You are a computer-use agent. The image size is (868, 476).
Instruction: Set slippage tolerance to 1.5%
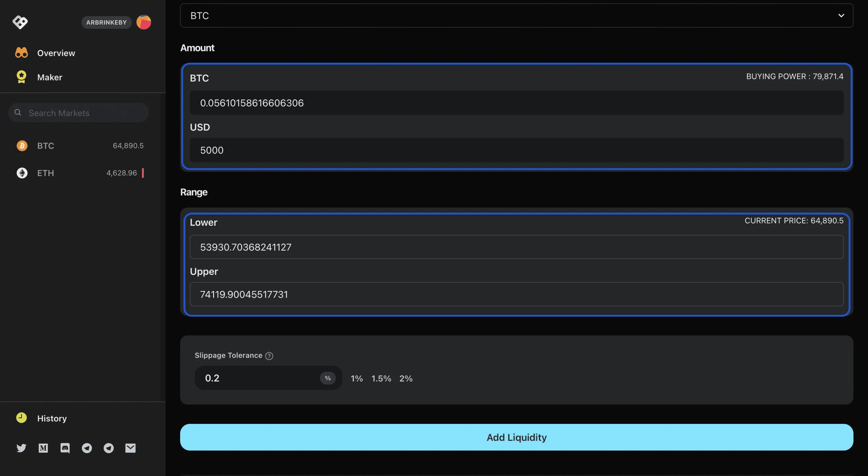click(381, 378)
